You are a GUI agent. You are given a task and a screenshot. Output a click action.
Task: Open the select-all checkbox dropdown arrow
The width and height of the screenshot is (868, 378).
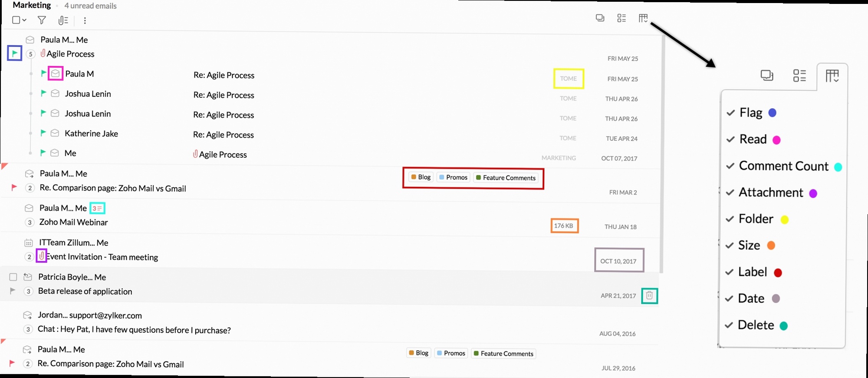(x=25, y=20)
